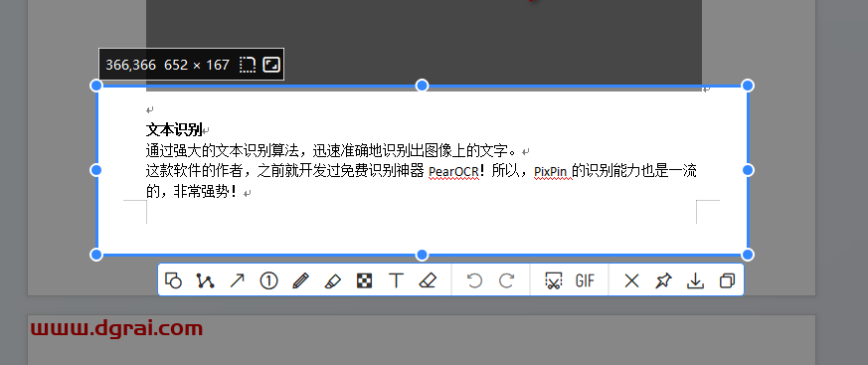
Task: Click the bottom-center selection handle
Action: pyautogui.click(x=422, y=255)
